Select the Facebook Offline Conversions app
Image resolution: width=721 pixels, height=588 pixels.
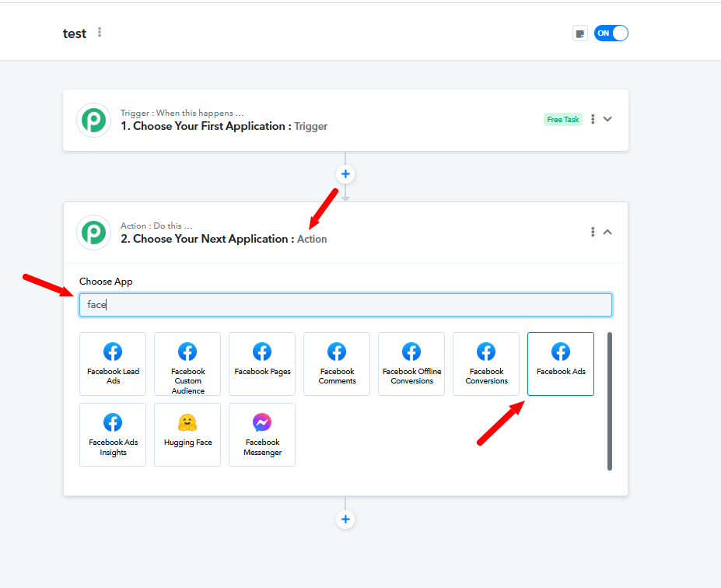coord(411,364)
